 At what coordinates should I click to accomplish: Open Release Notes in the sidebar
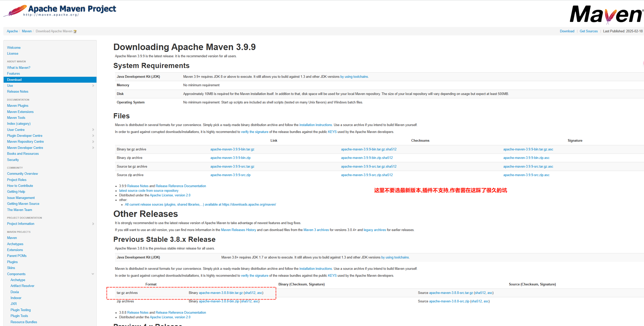[18, 92]
